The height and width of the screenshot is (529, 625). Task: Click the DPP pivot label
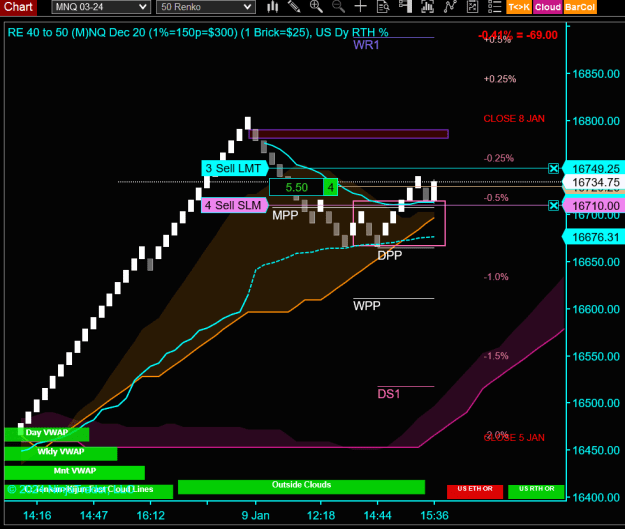click(389, 256)
